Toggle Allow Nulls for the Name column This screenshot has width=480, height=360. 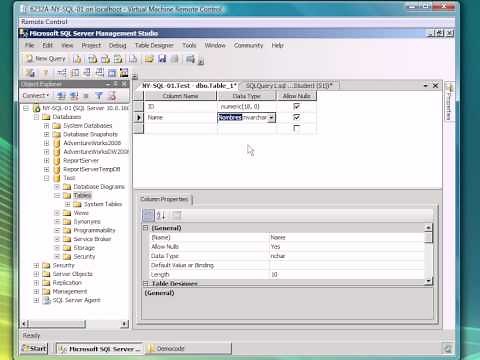point(296,117)
